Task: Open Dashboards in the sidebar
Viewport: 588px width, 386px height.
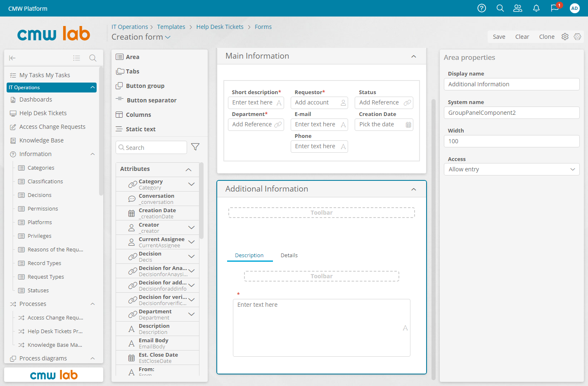Action: 36,99
